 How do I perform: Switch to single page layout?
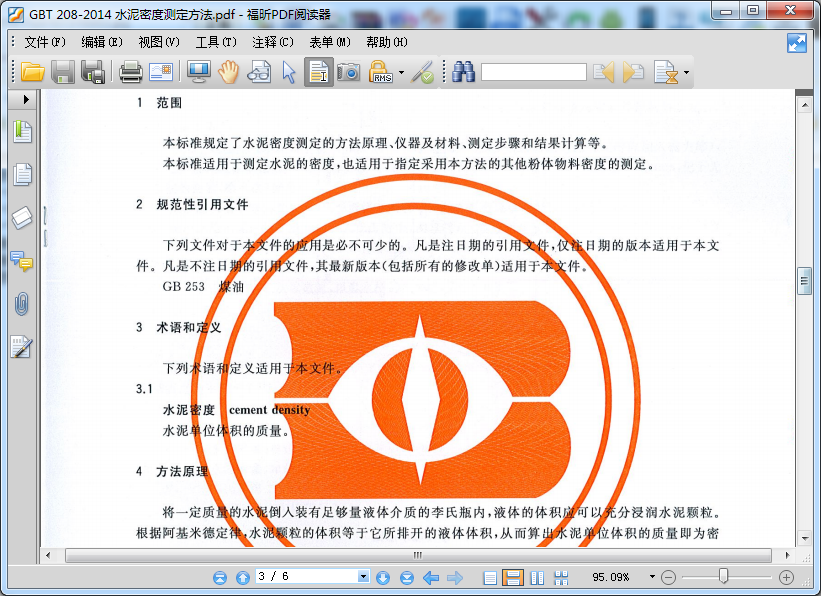pos(490,578)
